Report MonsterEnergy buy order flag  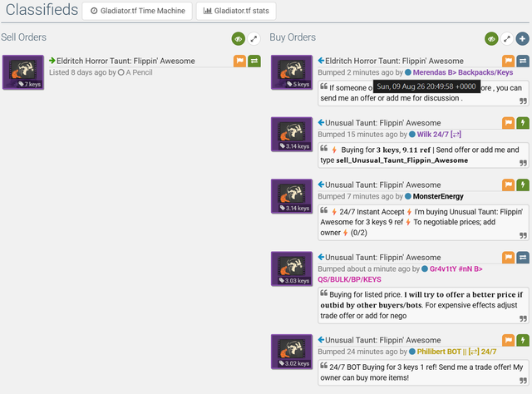(508, 185)
